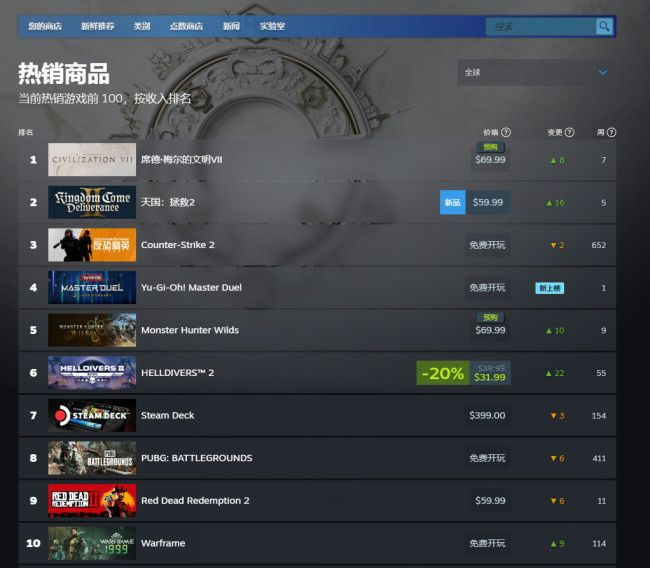Open the Civilization VII thumbnail

[x=92, y=160]
